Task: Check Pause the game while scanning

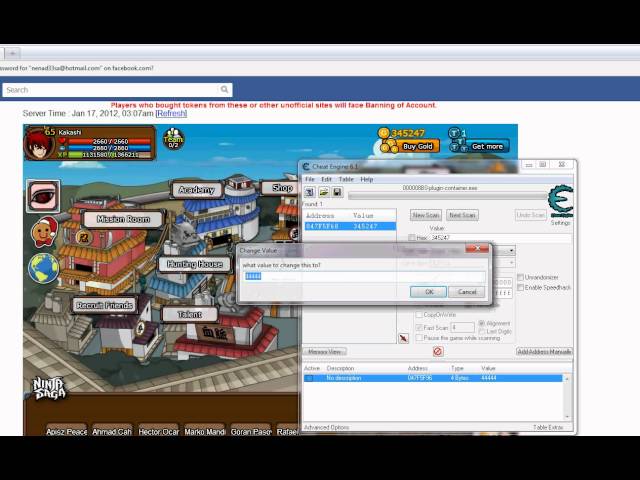Action: 419,338
